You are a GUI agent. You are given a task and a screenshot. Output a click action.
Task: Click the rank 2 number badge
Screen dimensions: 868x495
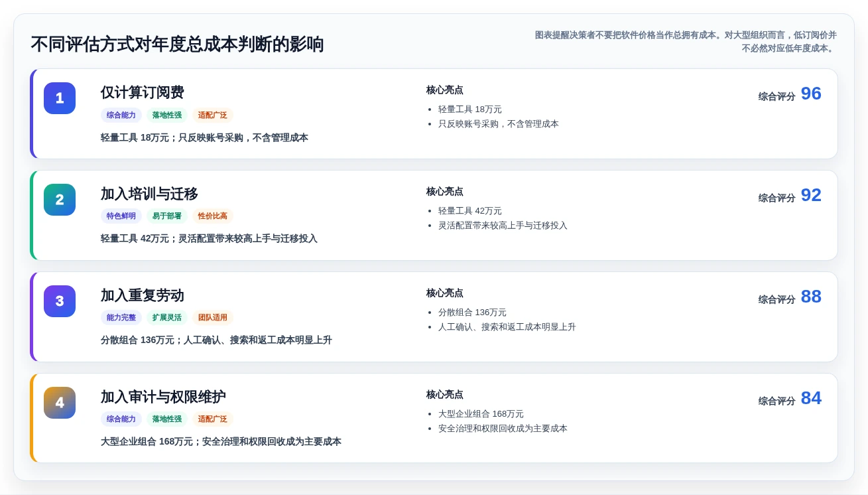tap(60, 200)
